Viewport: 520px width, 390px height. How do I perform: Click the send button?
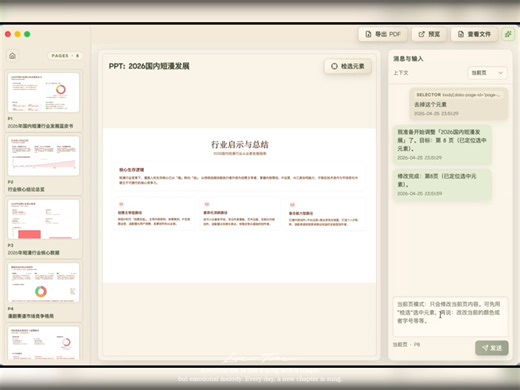pyautogui.click(x=492, y=348)
